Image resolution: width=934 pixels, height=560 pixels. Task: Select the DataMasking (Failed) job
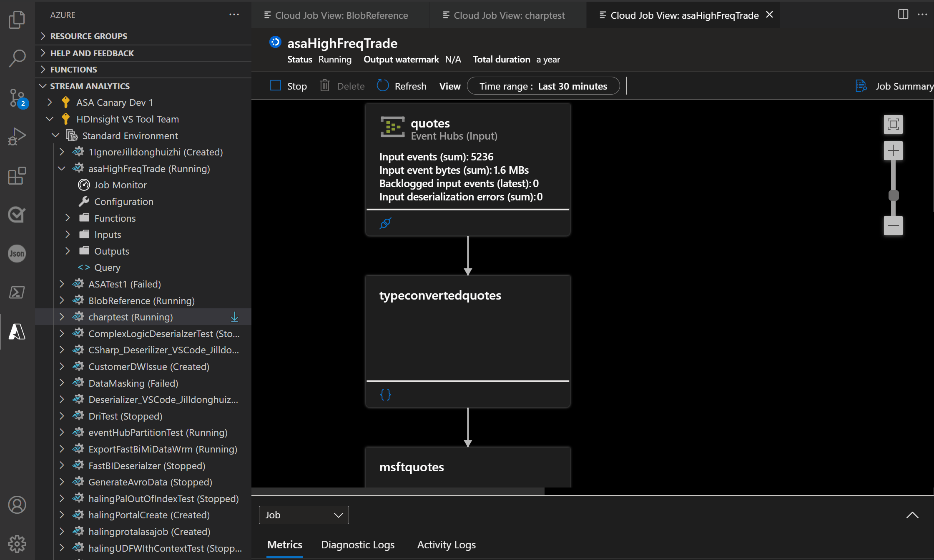133,383
